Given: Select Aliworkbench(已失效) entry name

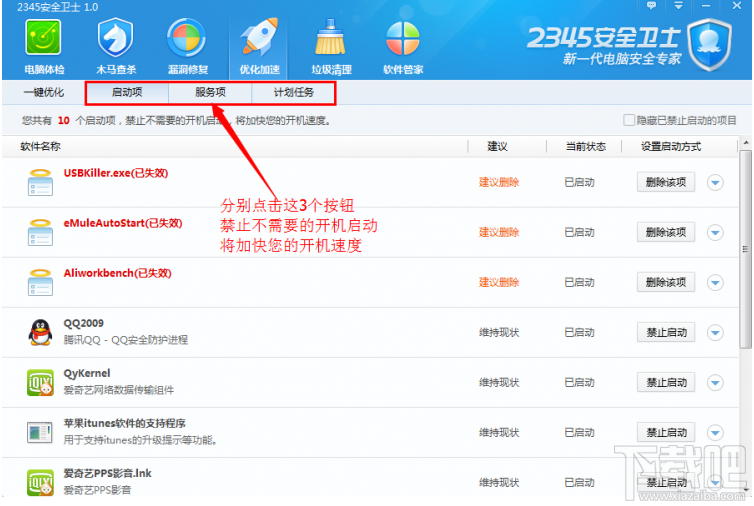Looking at the screenshot, I should click(x=117, y=273).
